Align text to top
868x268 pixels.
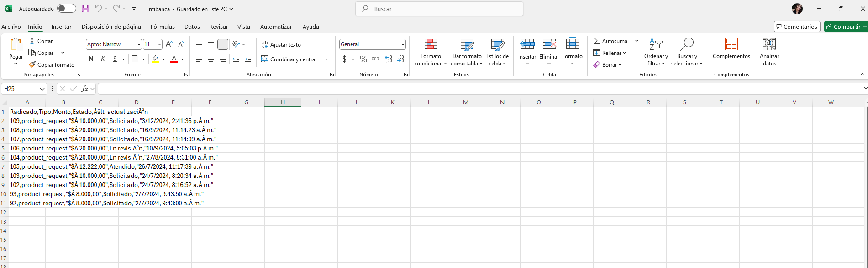tap(199, 44)
